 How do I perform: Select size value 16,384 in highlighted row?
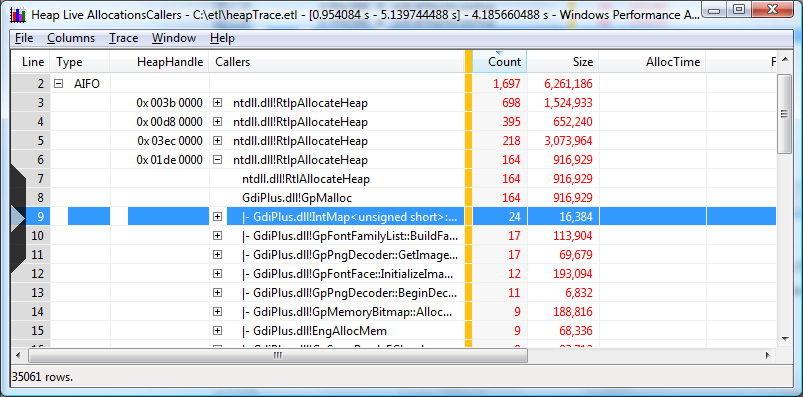click(576, 217)
